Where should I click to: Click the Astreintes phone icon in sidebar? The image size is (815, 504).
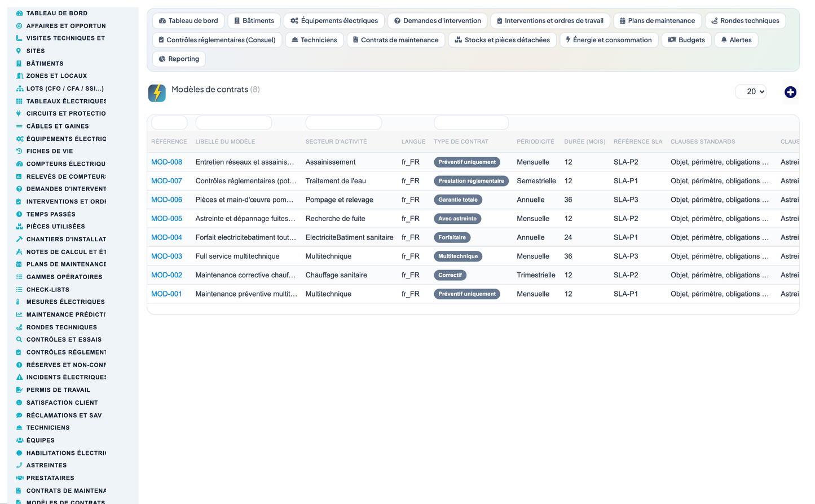(19, 465)
